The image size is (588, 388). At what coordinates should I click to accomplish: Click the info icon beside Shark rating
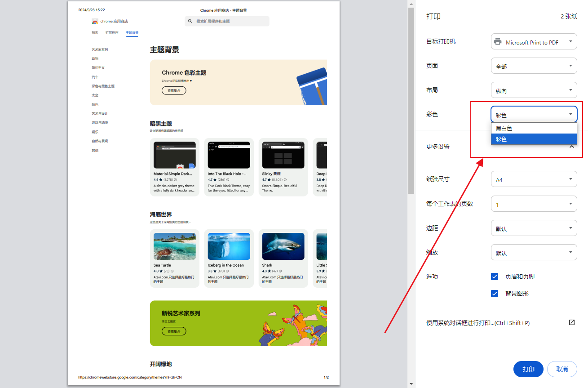point(281,271)
